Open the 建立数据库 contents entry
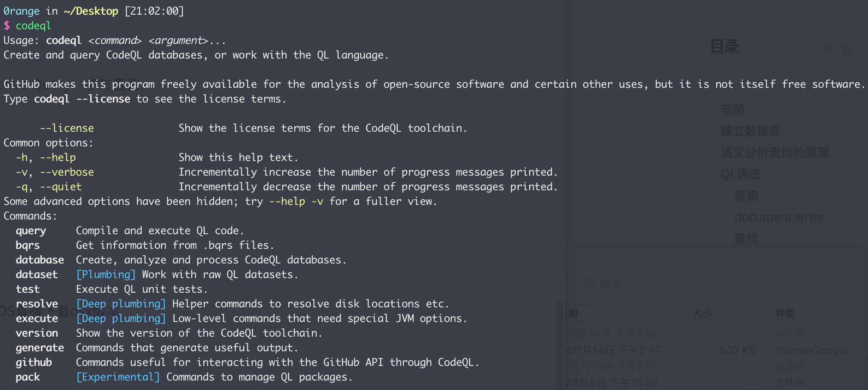Viewport: 868px width, 390px height. coord(751,131)
